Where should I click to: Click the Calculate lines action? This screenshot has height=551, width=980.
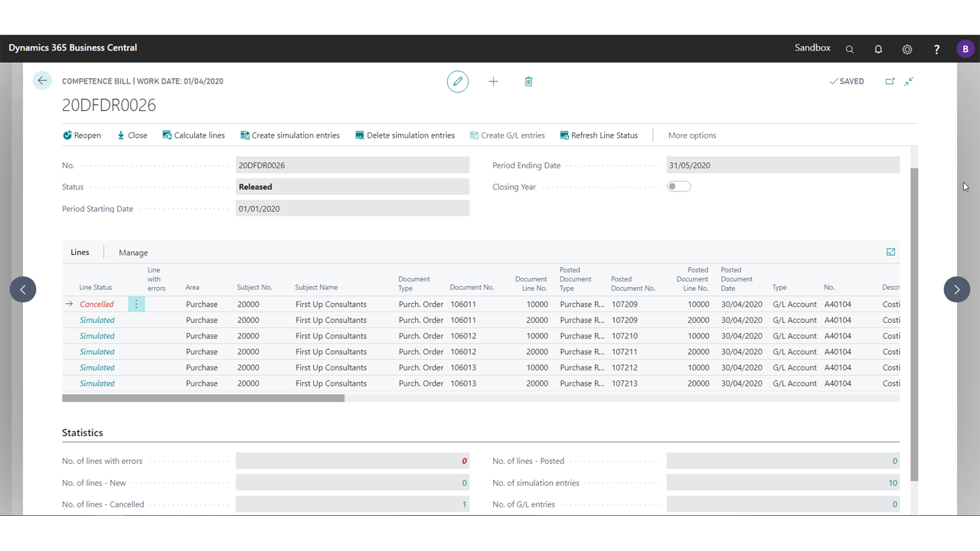click(x=194, y=135)
